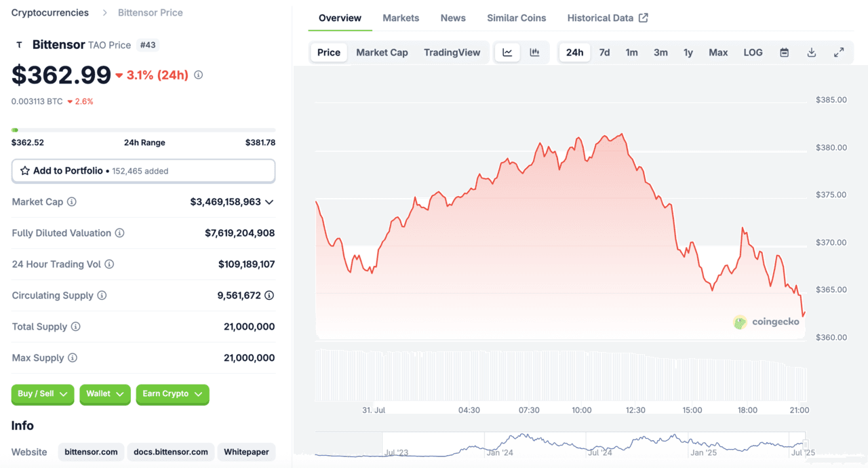Screen dimensions: 868x468
Task: Click the 0.003113 BTC value
Action: pos(37,101)
